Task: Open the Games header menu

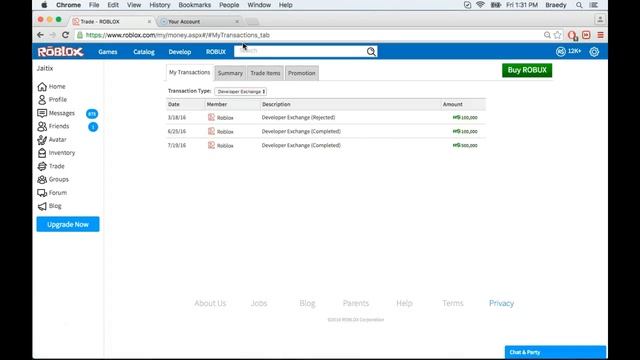Action: coord(108,52)
